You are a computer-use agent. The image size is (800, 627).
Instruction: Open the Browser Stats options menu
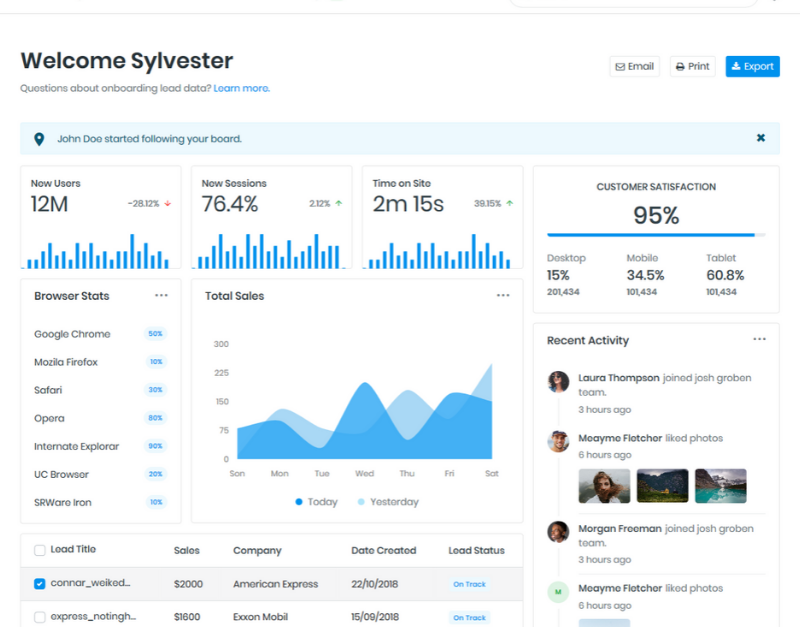161,294
